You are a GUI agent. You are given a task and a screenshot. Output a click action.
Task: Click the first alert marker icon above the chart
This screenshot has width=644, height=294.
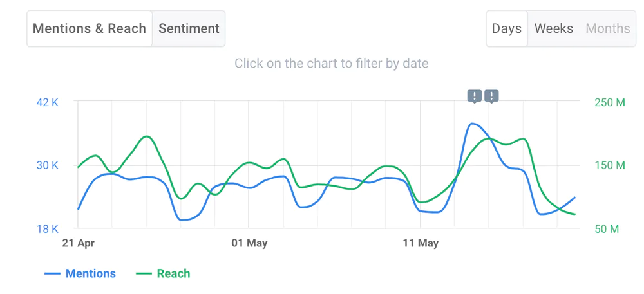click(475, 96)
